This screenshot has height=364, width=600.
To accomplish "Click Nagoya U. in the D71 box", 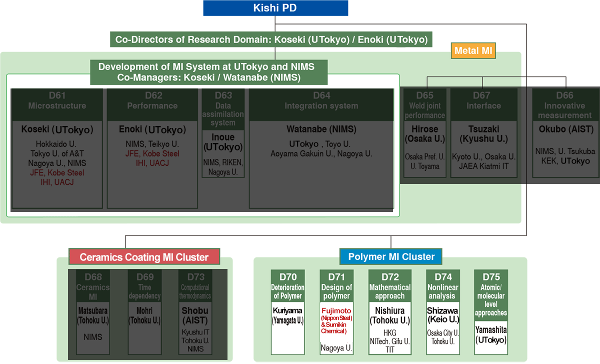I will 336,347.
